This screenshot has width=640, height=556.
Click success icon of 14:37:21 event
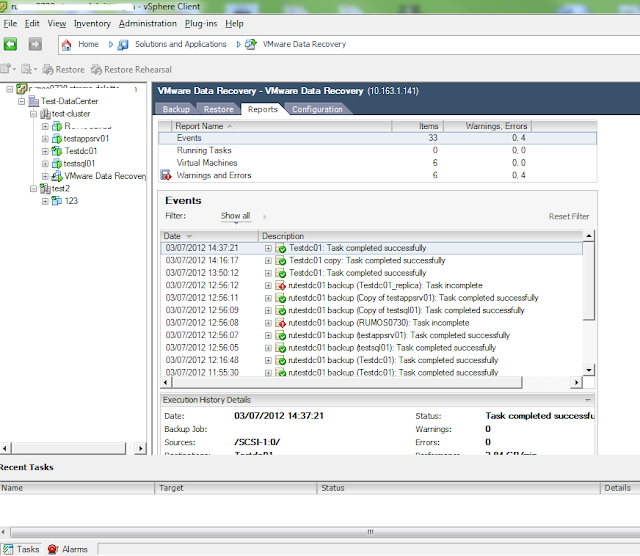[x=281, y=248]
